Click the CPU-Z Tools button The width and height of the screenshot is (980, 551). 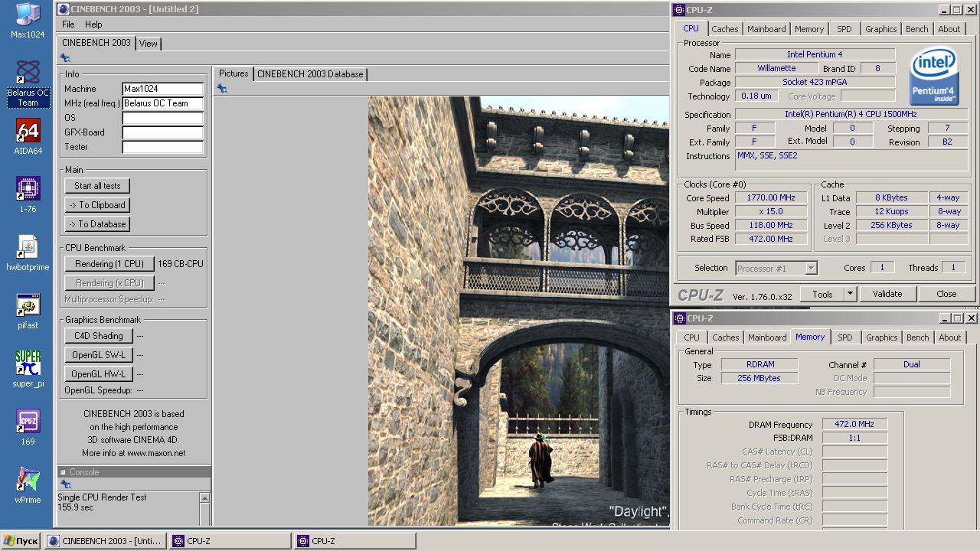point(822,294)
